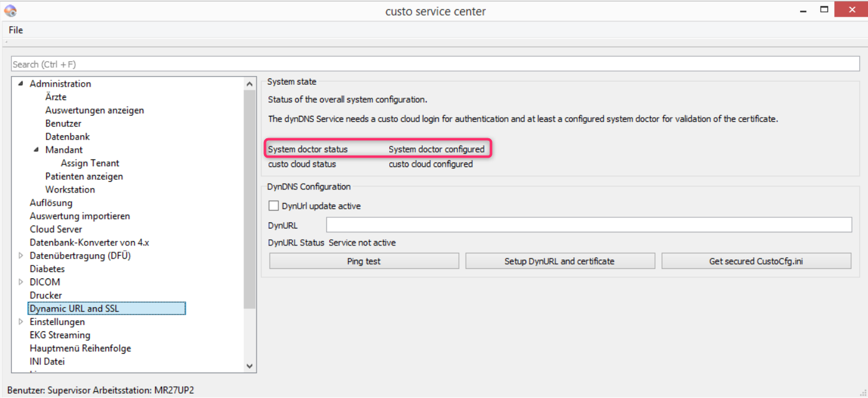Click the System doctor configured value
This screenshot has width=868, height=398.
click(x=436, y=149)
